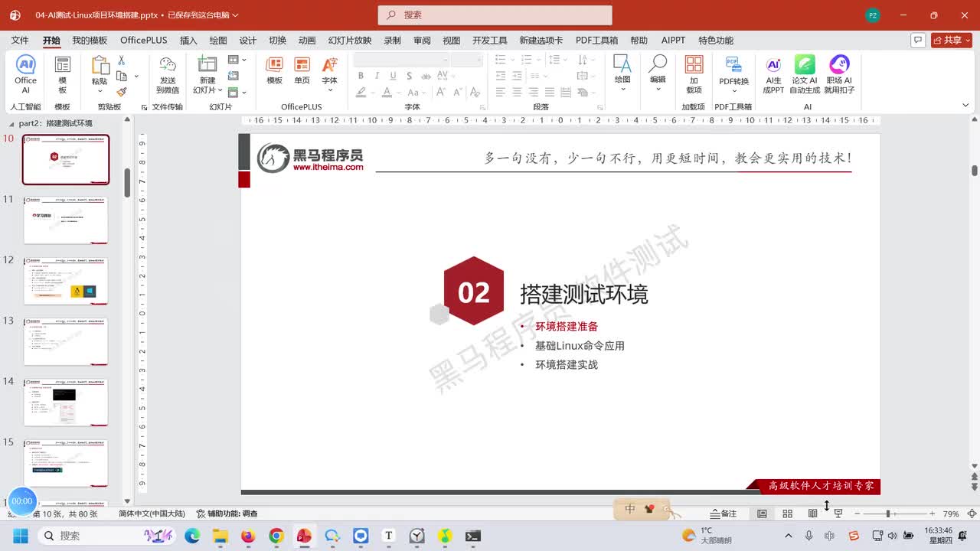980x551 pixels.
Task: Open Microsoft Edge from taskbar
Action: [x=192, y=536]
